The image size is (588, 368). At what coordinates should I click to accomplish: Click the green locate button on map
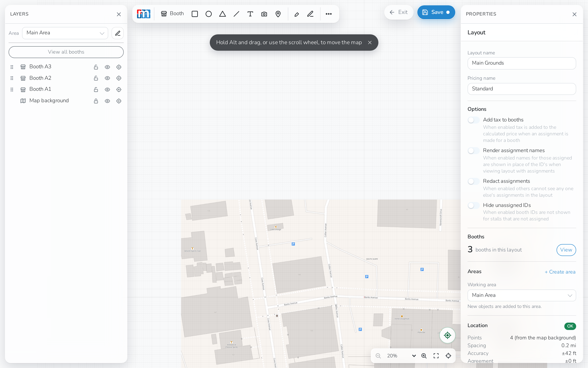click(447, 335)
